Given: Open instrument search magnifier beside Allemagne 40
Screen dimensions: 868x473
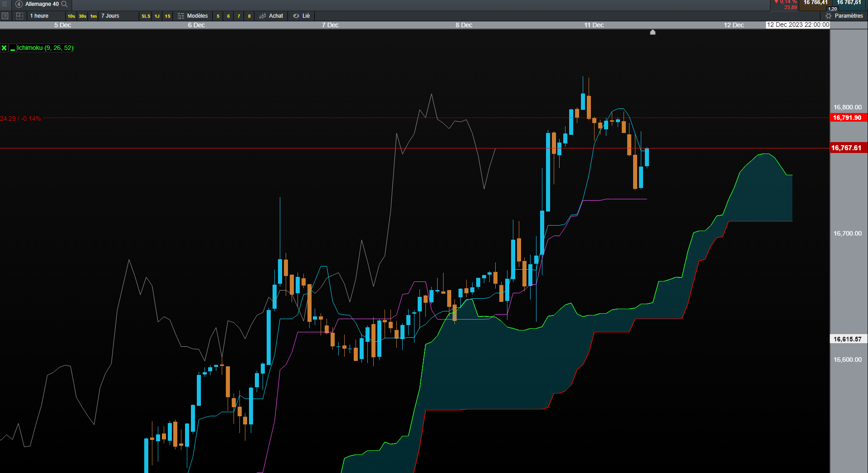Looking at the screenshot, I should pos(64,4).
